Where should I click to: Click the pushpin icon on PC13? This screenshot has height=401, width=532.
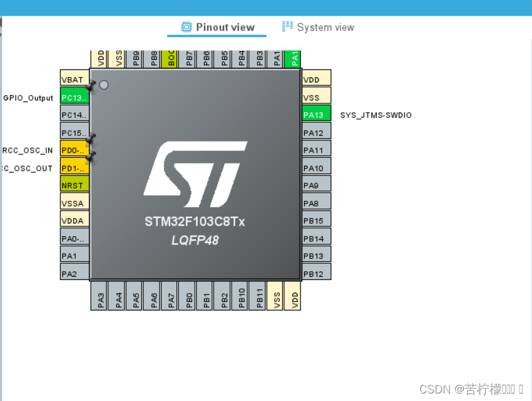(x=91, y=86)
